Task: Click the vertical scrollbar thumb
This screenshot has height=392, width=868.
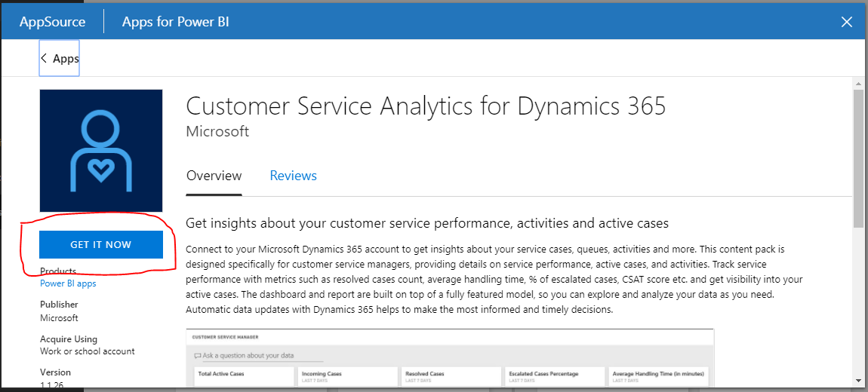Action: coord(858,158)
